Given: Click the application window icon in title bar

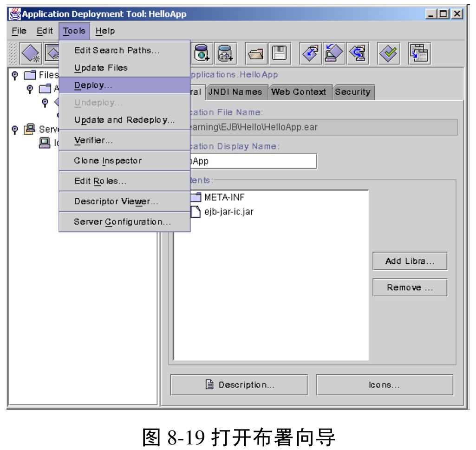Looking at the screenshot, I should point(15,14).
